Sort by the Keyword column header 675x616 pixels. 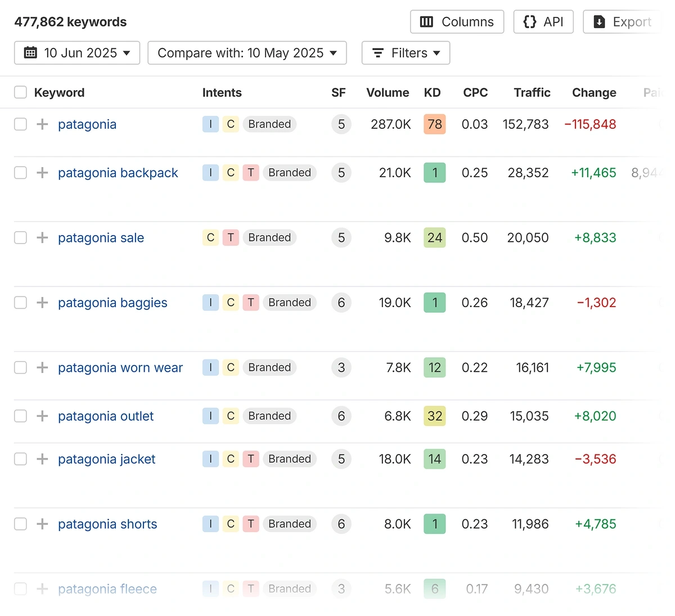[x=59, y=92]
